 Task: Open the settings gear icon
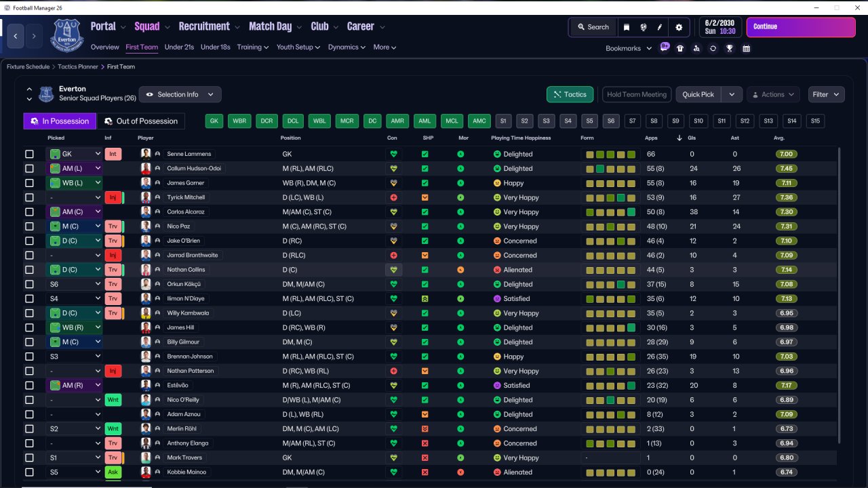679,27
